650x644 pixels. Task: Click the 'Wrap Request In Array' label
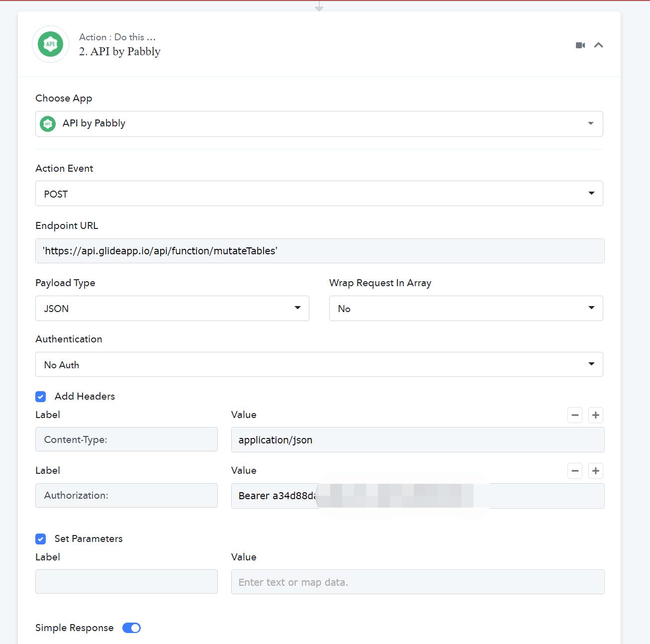380,283
